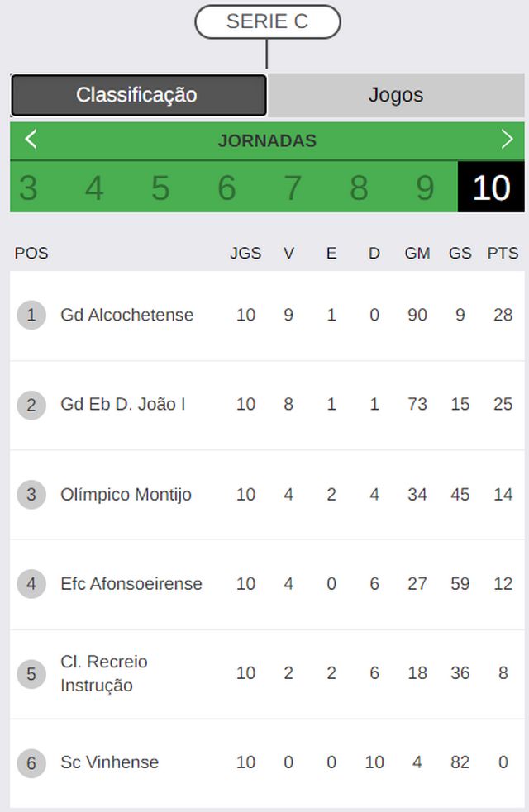
Task: Click the PTS column header
Action: 503,254
